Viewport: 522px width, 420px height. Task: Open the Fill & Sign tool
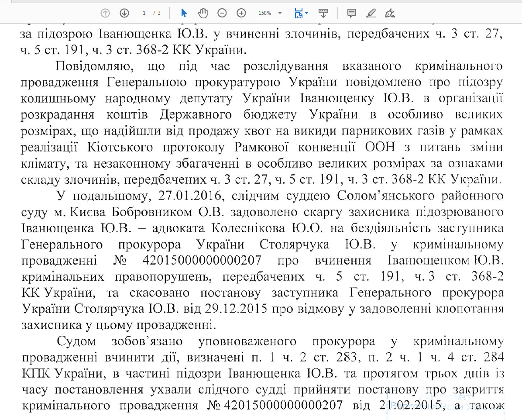[390, 13]
